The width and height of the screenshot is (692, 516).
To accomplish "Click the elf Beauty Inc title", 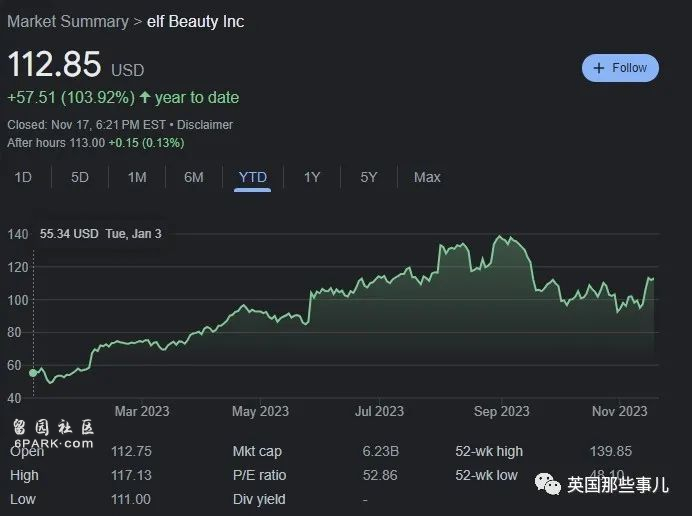I will point(196,21).
